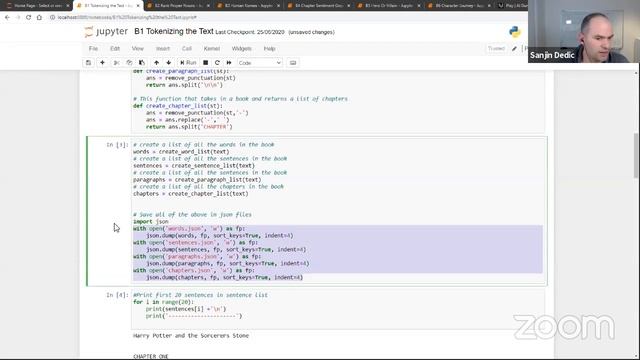
Task: Close the B3 Human Names tab
Action: click(x=278, y=6)
